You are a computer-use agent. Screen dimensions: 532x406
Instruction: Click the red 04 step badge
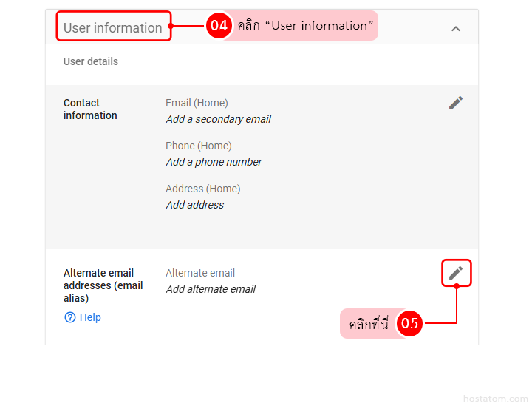click(x=219, y=26)
